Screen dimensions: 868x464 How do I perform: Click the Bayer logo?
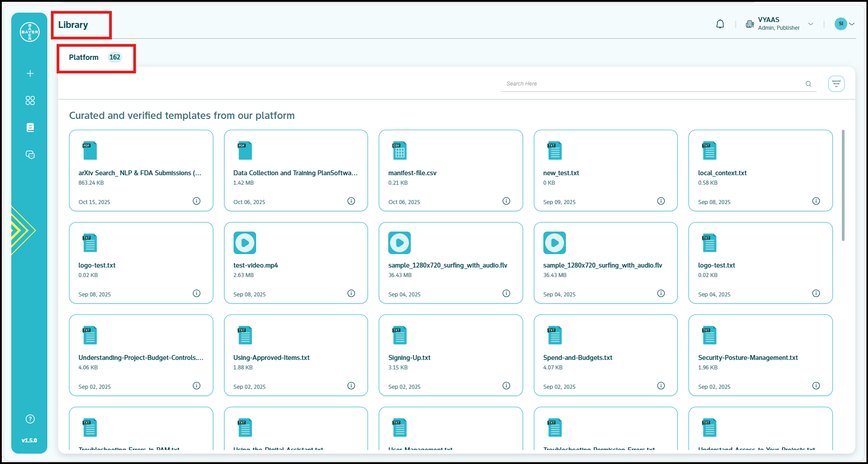pos(30,32)
